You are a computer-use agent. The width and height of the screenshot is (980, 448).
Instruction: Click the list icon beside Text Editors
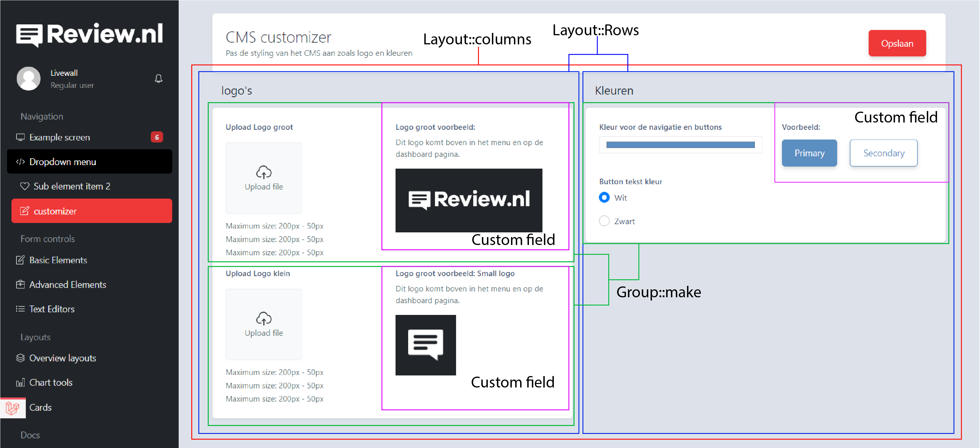20,309
